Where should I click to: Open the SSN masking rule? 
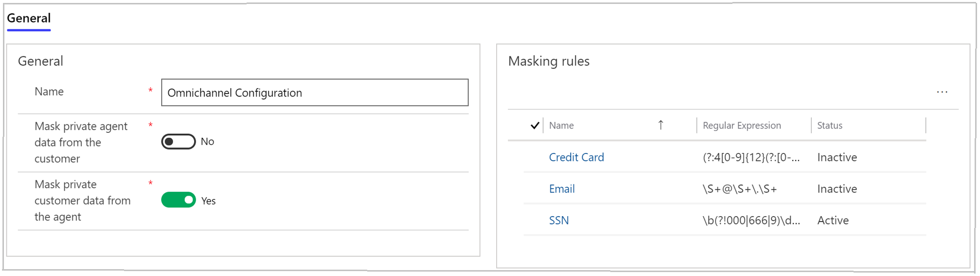click(x=558, y=221)
